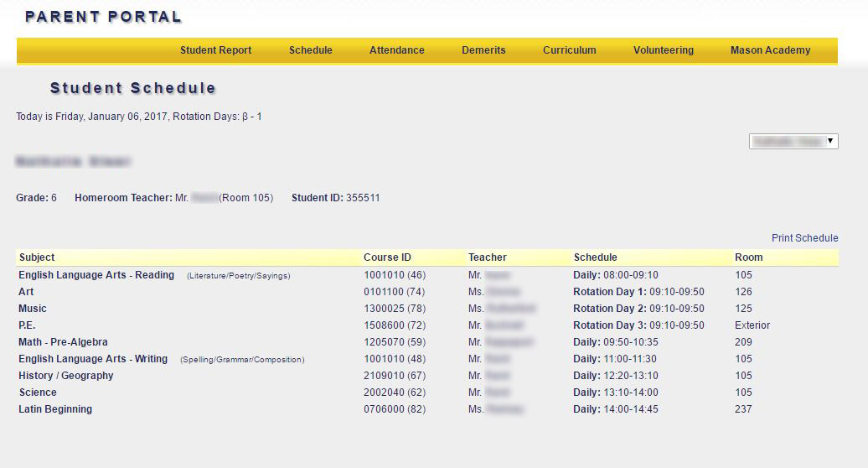Select Demerits in the navigation bar
This screenshot has width=868, height=468.
click(483, 50)
